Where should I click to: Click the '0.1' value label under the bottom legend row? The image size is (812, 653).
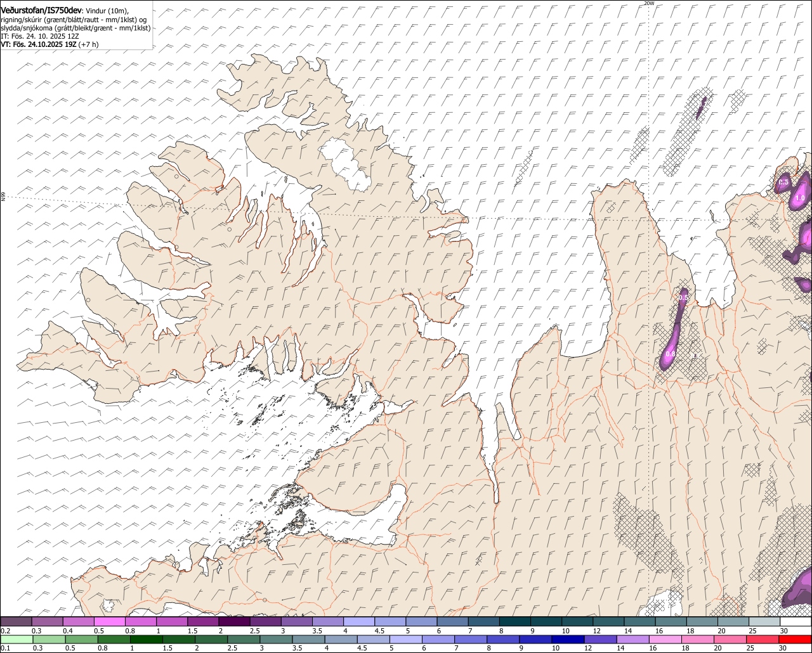pyautogui.click(x=5, y=648)
